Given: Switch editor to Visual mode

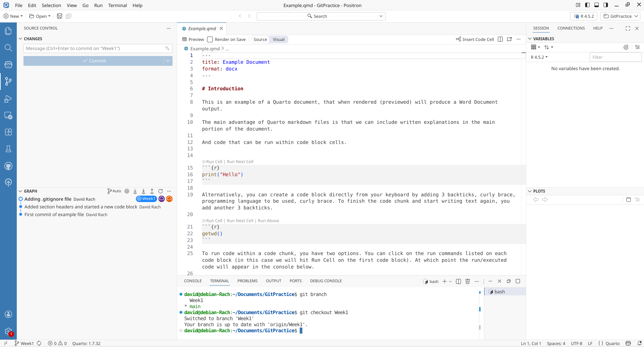Looking at the screenshot, I should click(279, 40).
